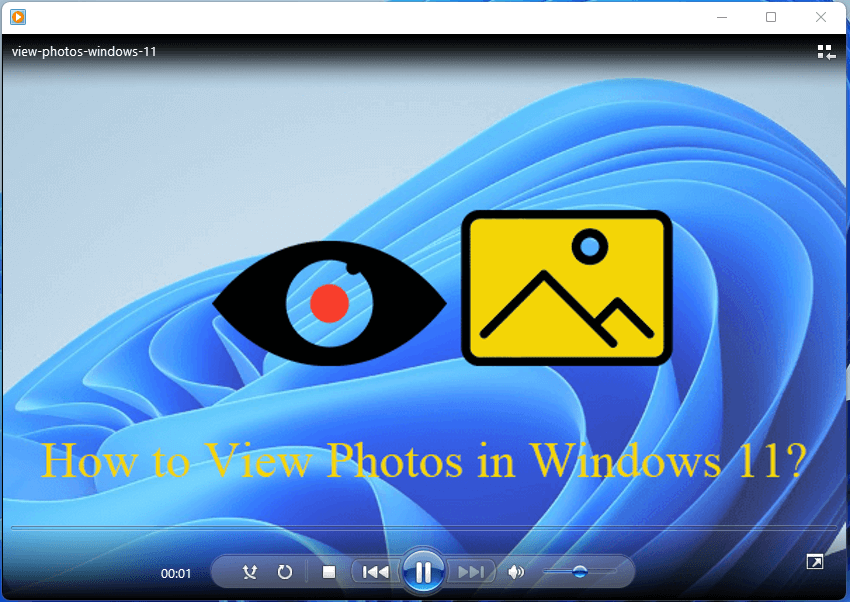Turn shuffle on
This screenshot has width=850, height=602.
point(250,572)
